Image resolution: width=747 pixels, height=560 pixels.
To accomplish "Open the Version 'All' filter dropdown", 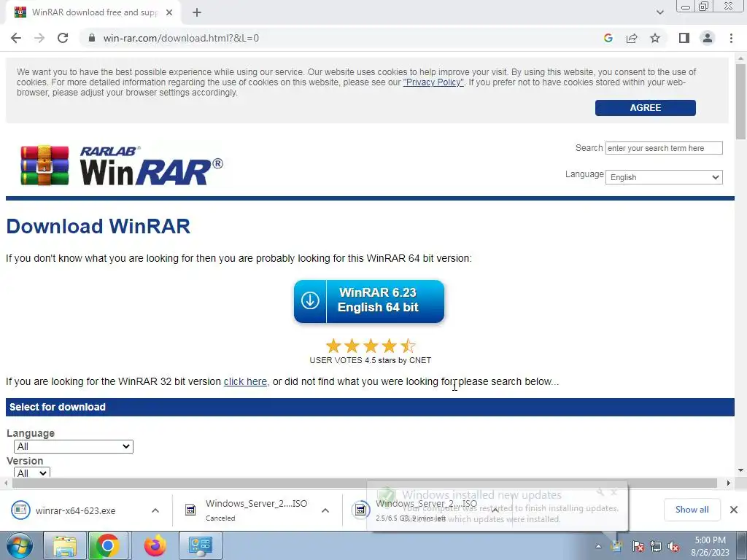I will (32, 472).
